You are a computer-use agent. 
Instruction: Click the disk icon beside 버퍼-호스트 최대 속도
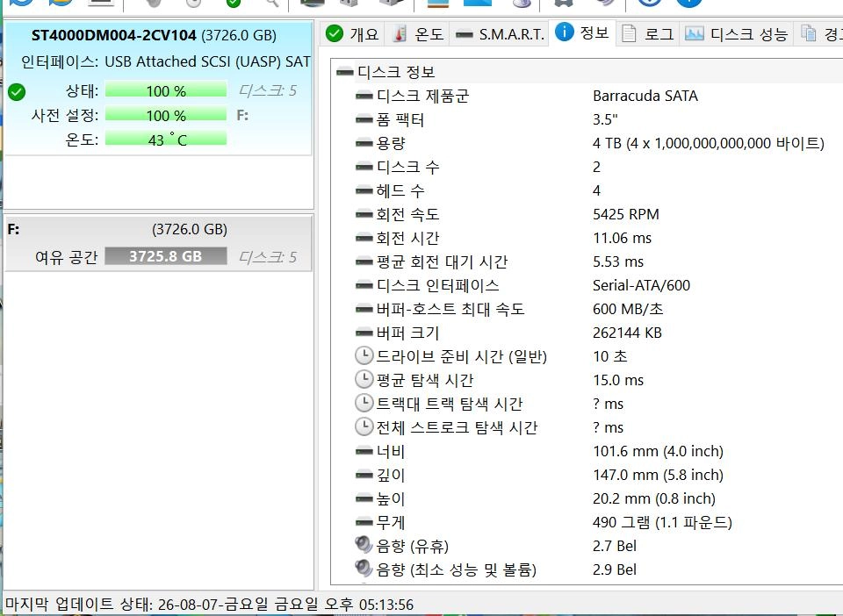(x=364, y=309)
